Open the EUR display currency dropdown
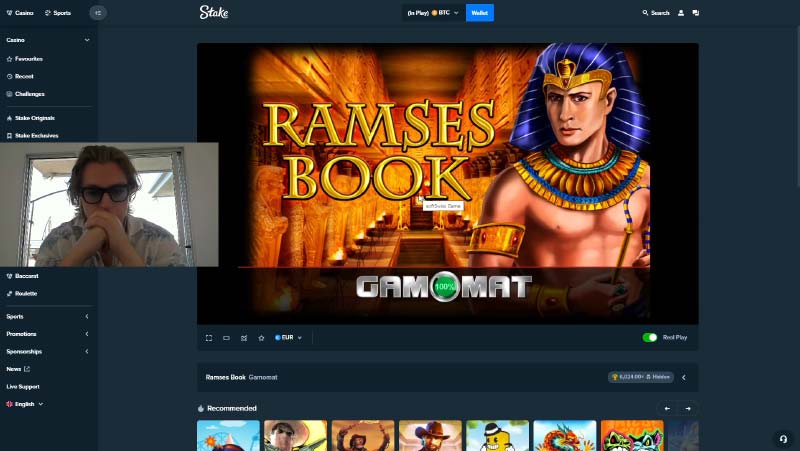The image size is (800, 451). (288, 338)
